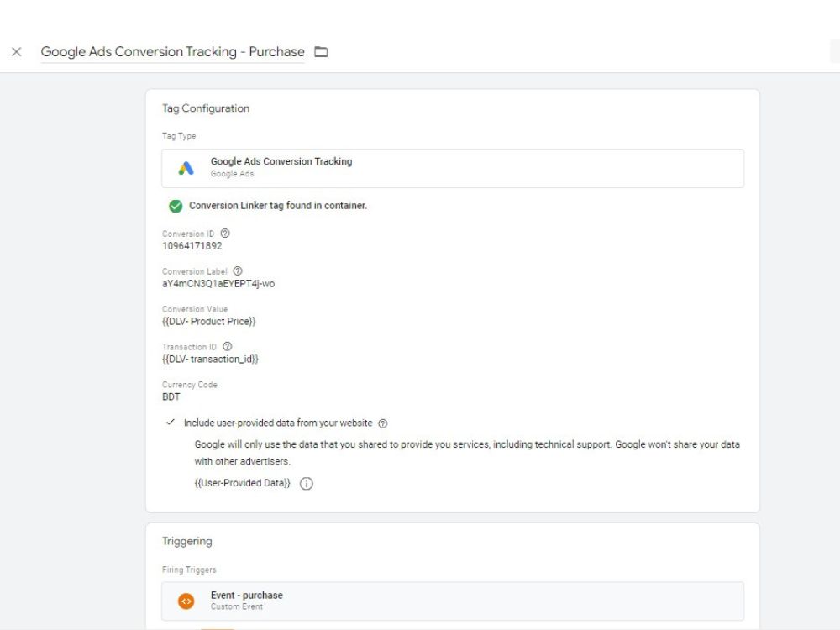The height and width of the screenshot is (630, 840).
Task: Edit the tag name Google Ads Conversion Tracking - Purchase
Action: coord(172,51)
